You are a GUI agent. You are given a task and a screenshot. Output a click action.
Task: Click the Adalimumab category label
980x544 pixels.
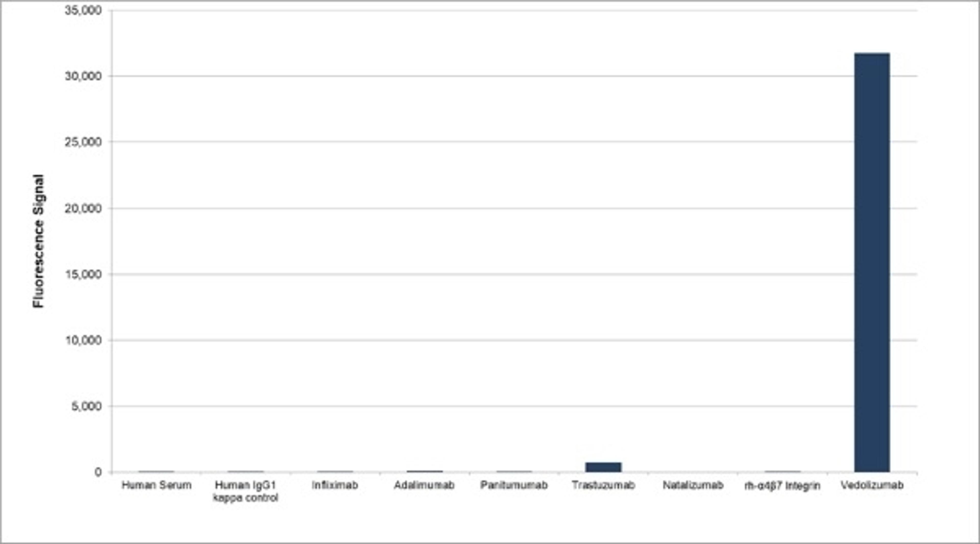coord(424,486)
